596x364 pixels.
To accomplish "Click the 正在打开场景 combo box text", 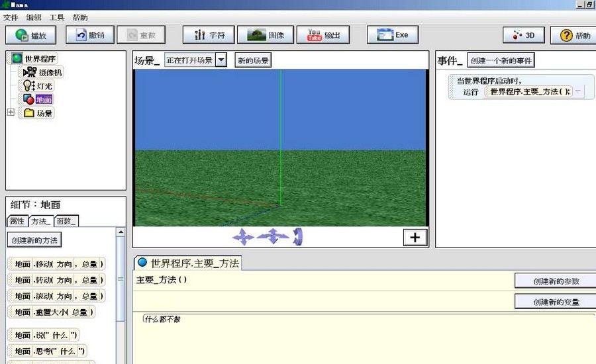I will (x=189, y=60).
